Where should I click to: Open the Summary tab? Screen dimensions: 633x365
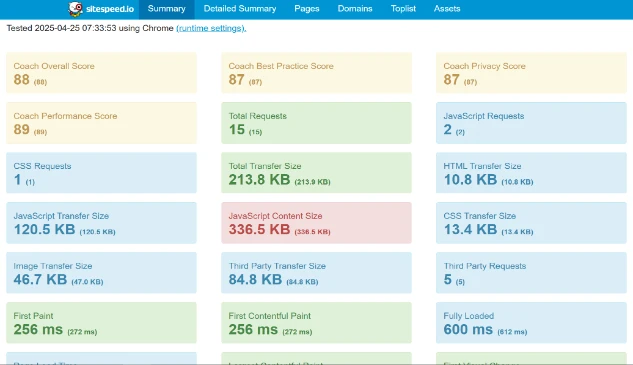click(x=166, y=9)
